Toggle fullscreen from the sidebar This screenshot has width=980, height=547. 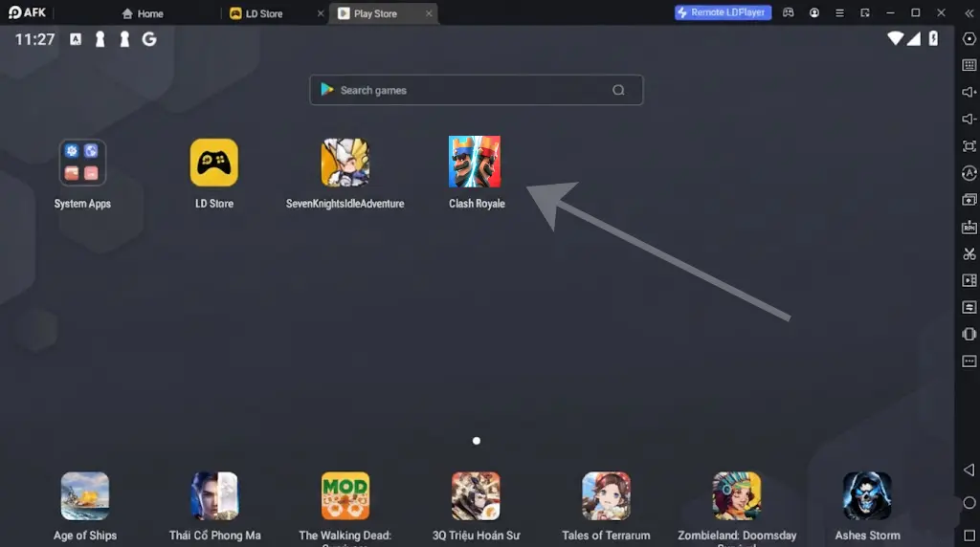point(969,146)
